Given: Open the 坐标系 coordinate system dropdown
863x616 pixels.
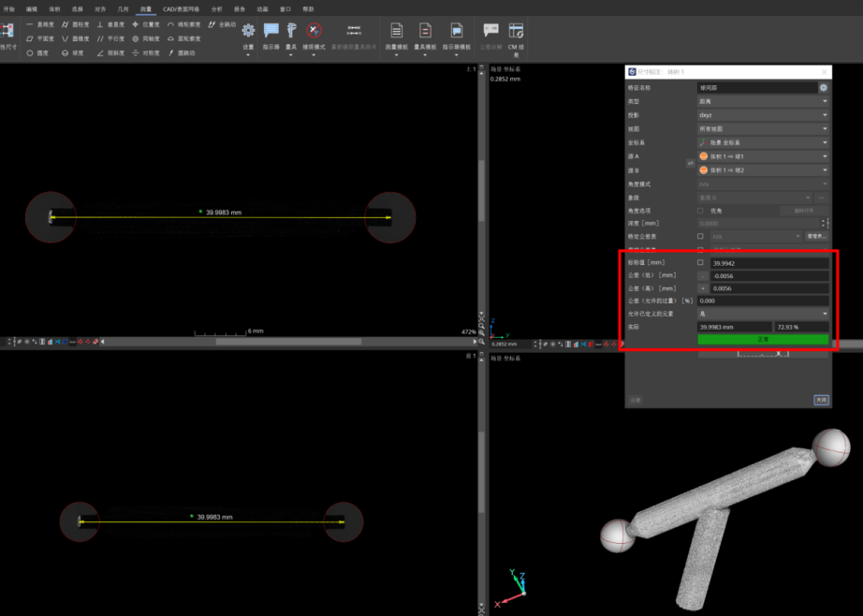Looking at the screenshot, I should pyautogui.click(x=763, y=142).
